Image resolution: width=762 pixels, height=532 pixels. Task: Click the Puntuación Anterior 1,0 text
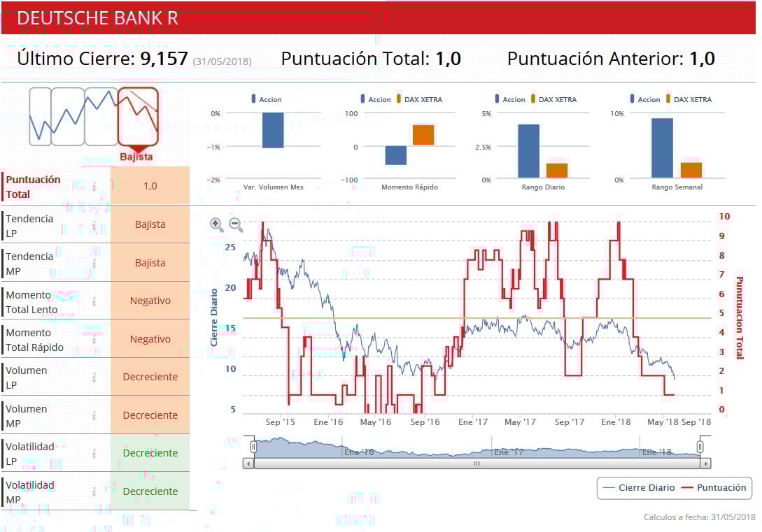tap(611, 59)
